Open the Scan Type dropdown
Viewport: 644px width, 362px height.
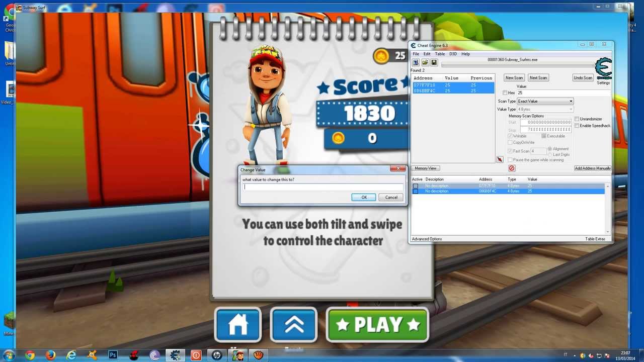[x=545, y=101]
